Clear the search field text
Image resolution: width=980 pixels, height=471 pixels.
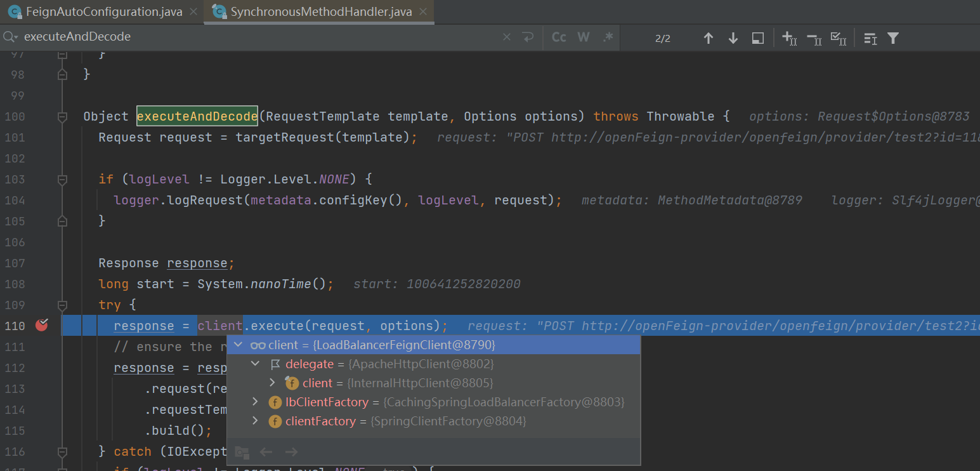[x=507, y=37]
